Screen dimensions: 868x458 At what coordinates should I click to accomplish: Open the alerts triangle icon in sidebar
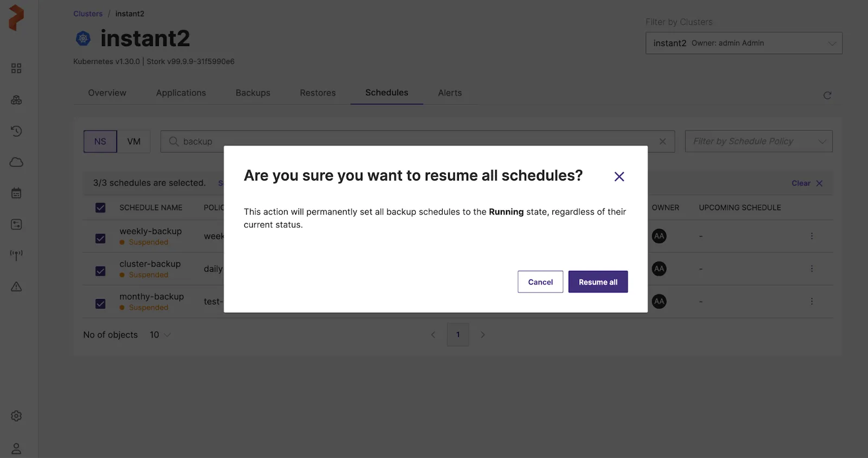[x=16, y=287]
